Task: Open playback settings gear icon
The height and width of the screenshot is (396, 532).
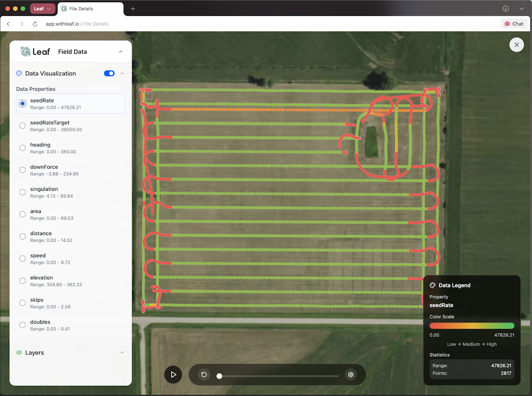Action: pyautogui.click(x=351, y=375)
